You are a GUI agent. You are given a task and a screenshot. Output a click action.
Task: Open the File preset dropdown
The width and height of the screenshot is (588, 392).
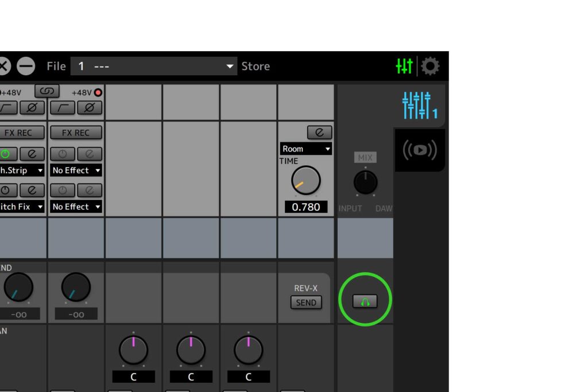pyautogui.click(x=154, y=67)
